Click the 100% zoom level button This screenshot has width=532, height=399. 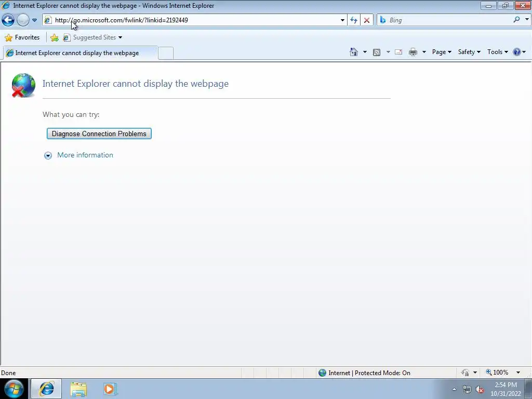[x=497, y=373]
